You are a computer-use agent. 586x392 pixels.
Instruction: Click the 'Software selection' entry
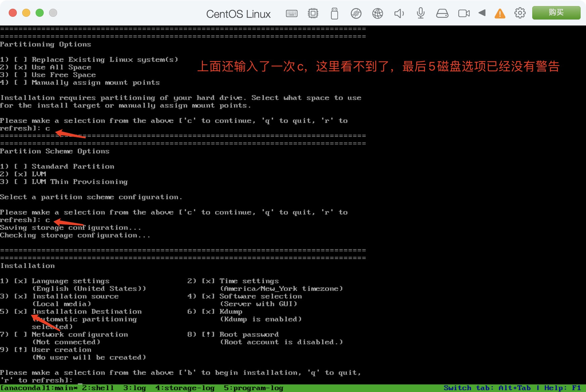[261, 296]
